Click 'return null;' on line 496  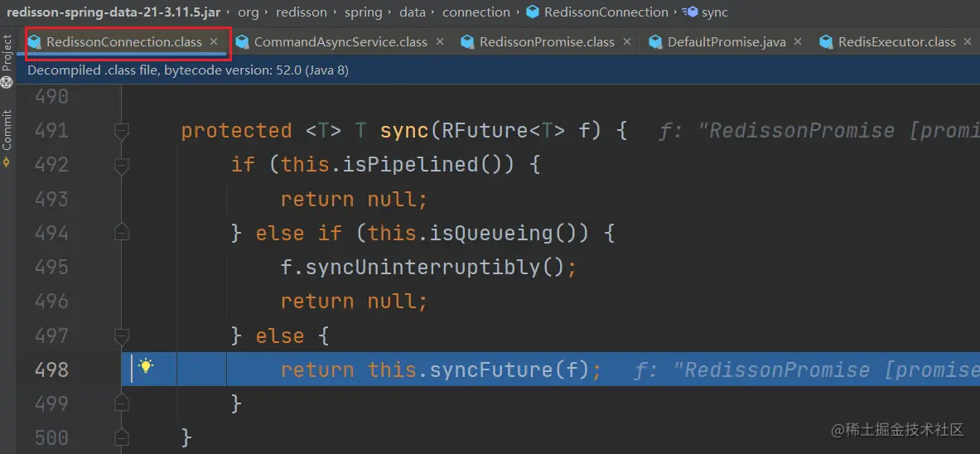coord(354,302)
